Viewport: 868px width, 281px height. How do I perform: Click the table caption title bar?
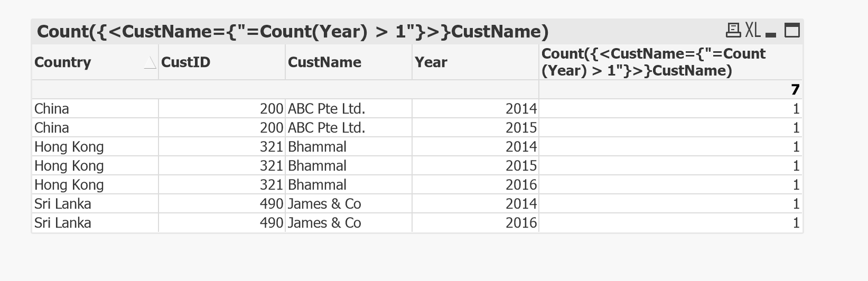(x=293, y=32)
